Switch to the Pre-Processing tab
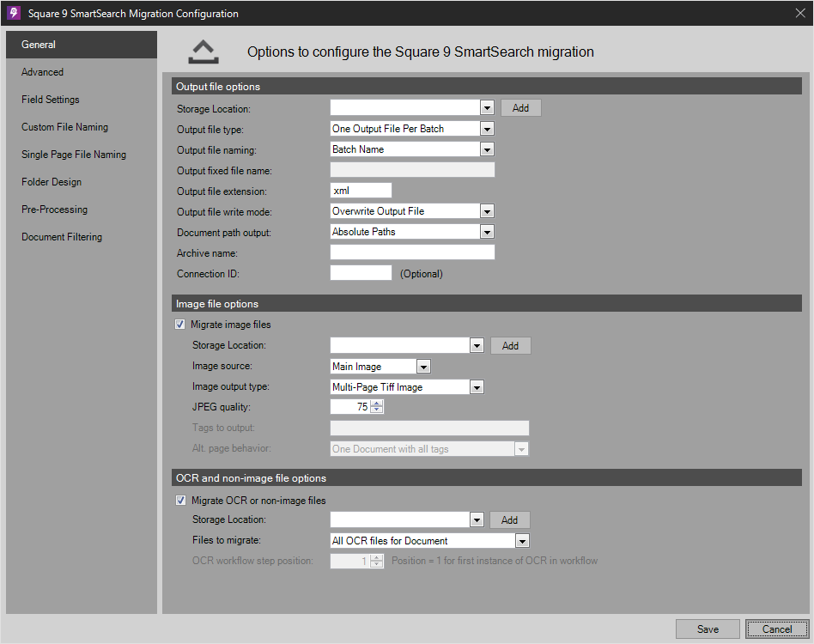 (x=82, y=210)
